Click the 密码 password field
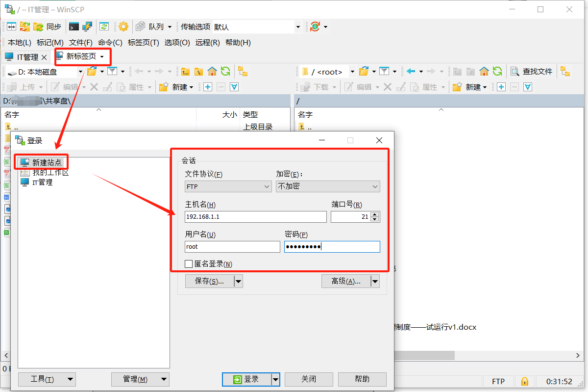 coord(332,246)
